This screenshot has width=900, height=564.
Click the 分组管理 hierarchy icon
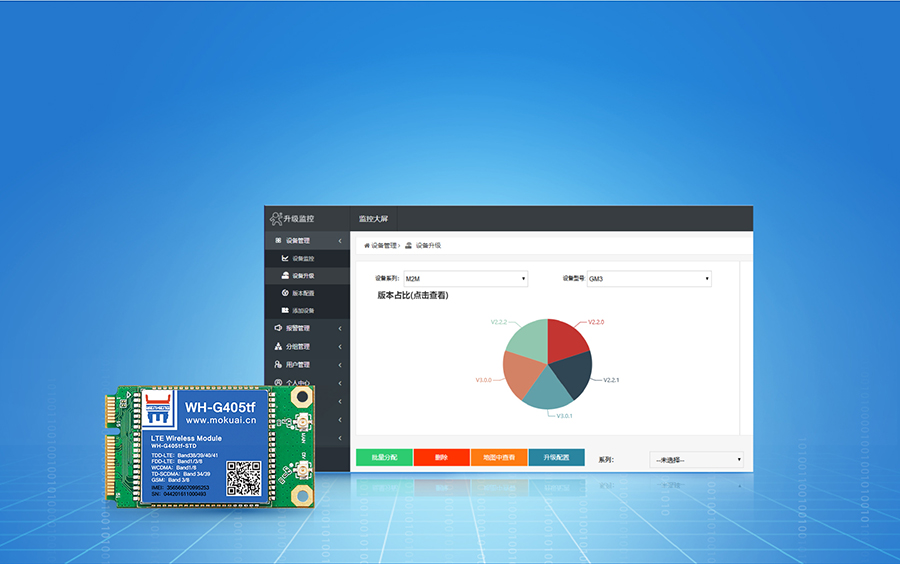coord(278,346)
